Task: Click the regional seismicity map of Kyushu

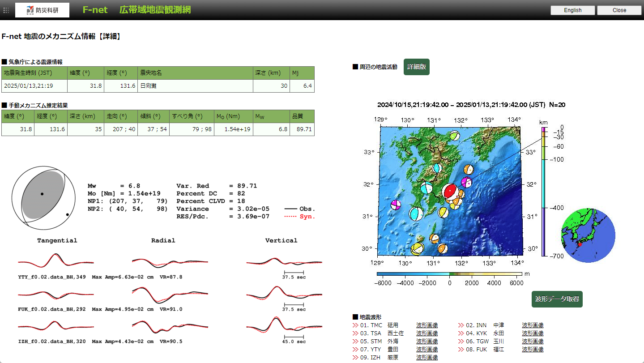Action: coord(450,191)
